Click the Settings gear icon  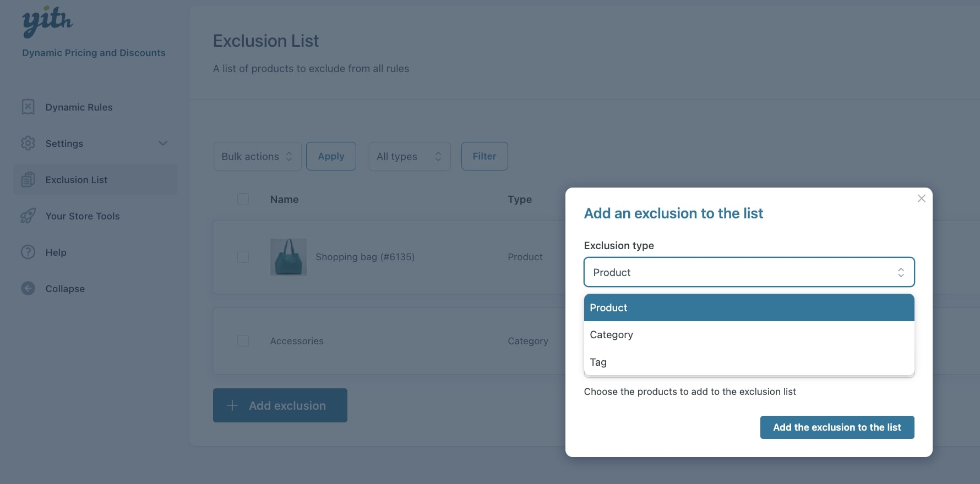[x=28, y=143]
